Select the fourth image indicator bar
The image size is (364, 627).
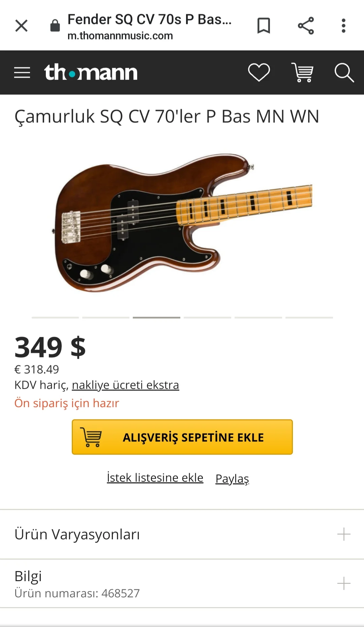207,318
